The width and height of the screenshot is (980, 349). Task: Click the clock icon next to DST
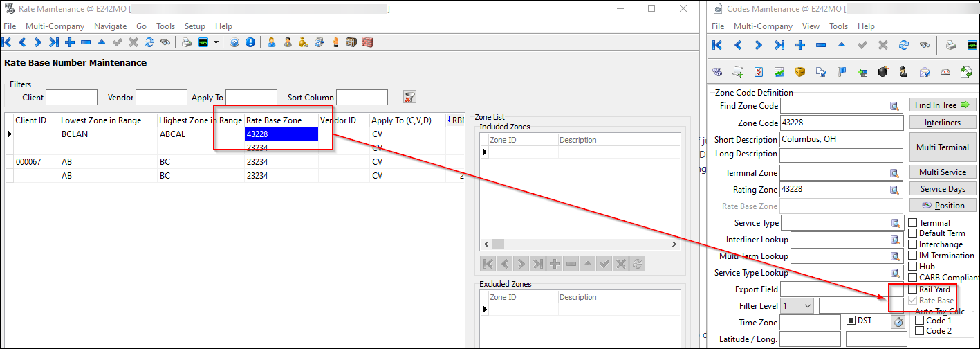898,321
